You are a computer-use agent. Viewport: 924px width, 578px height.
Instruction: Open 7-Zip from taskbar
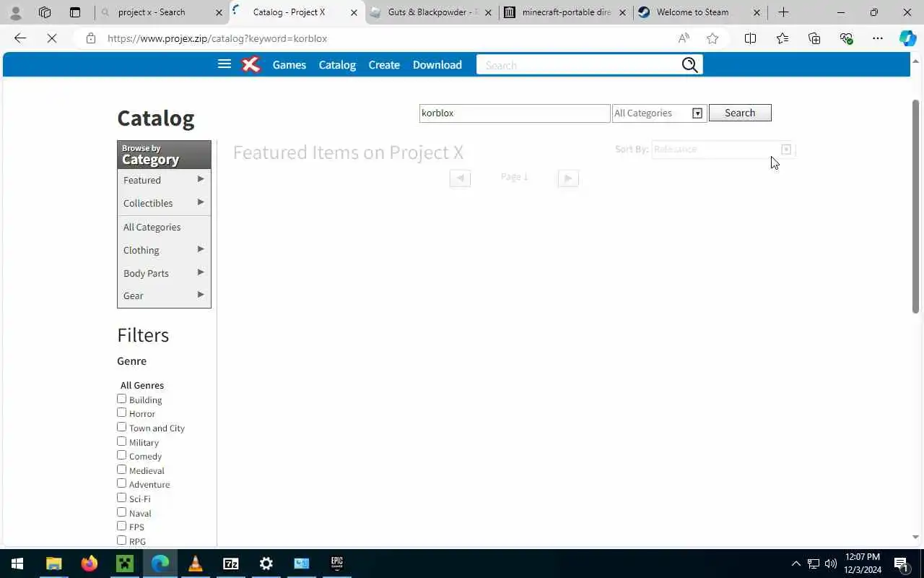click(x=230, y=564)
